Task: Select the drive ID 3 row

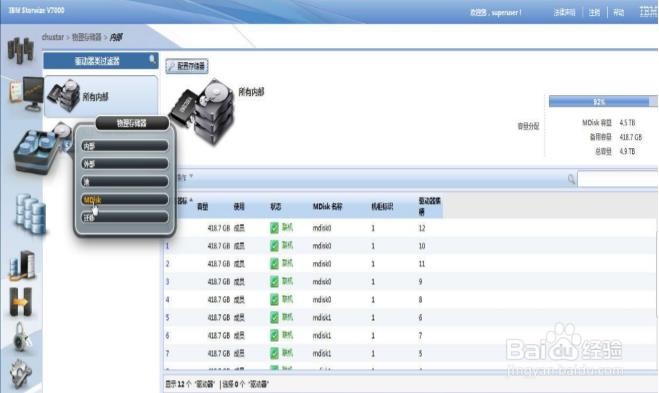Action: click(x=410, y=282)
